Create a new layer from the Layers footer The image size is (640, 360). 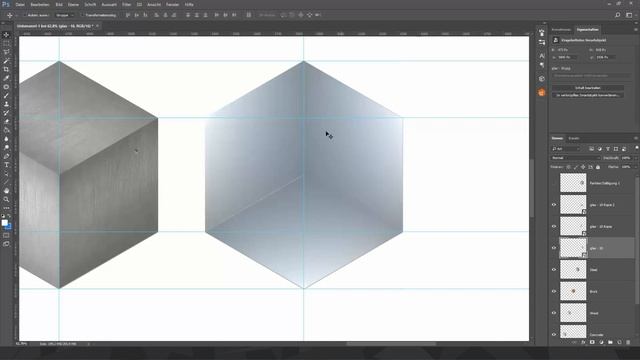619,342
